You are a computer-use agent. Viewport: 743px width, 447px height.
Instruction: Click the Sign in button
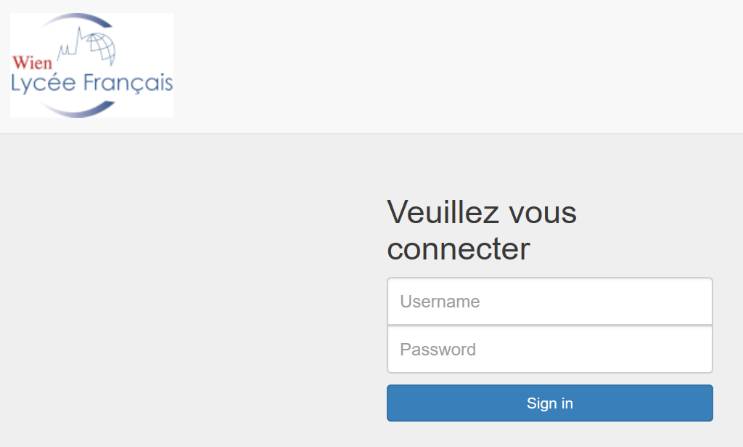550,403
